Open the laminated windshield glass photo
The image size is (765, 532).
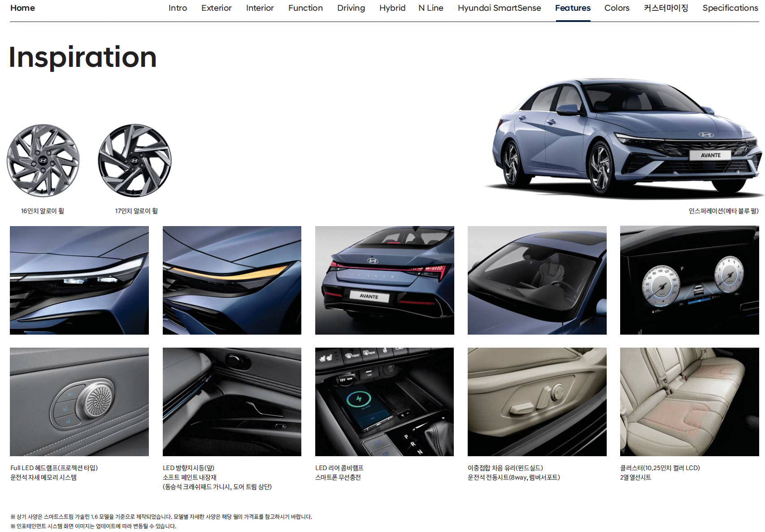pyautogui.click(x=537, y=280)
